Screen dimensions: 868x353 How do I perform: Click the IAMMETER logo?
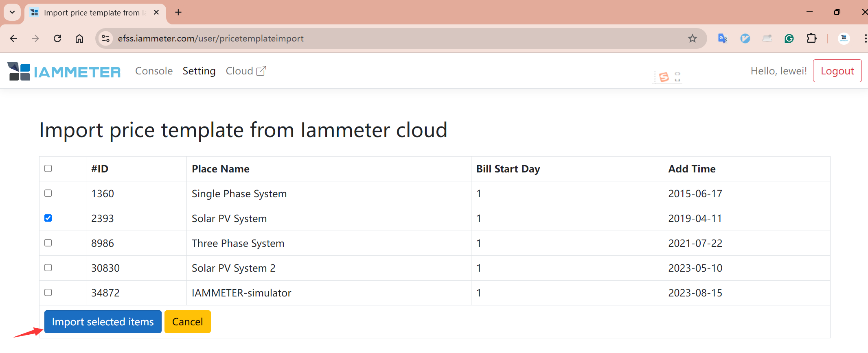[64, 72]
